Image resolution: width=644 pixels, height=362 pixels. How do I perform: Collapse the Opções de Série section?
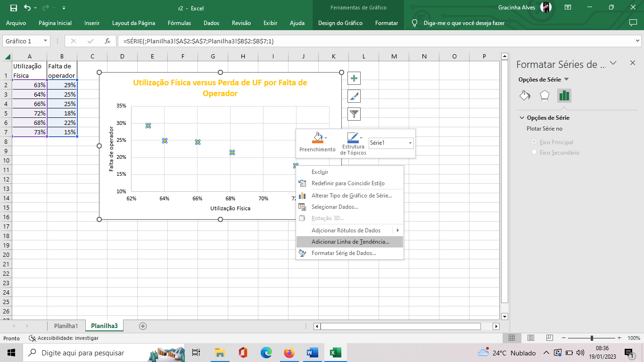(x=522, y=118)
